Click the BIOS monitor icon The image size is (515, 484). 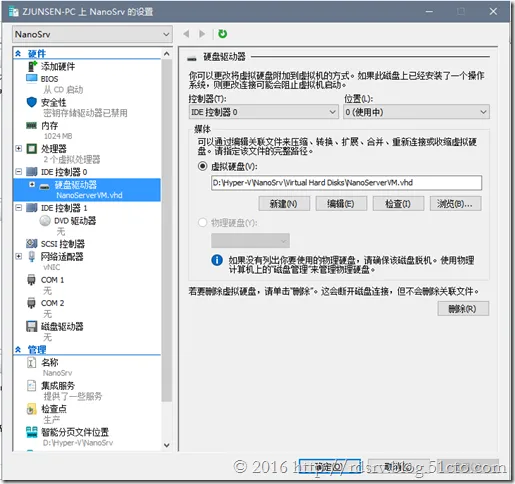[32, 79]
